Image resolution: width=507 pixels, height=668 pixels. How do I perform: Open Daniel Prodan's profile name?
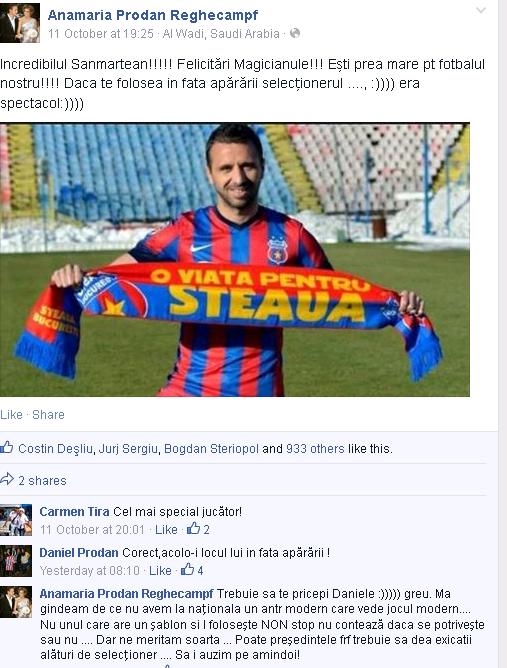(79, 553)
